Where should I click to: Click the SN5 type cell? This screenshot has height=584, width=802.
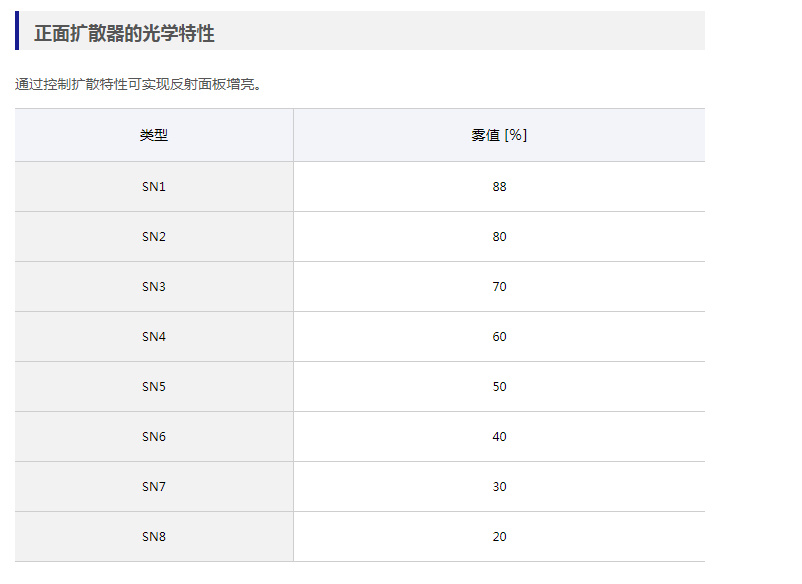[x=154, y=387]
